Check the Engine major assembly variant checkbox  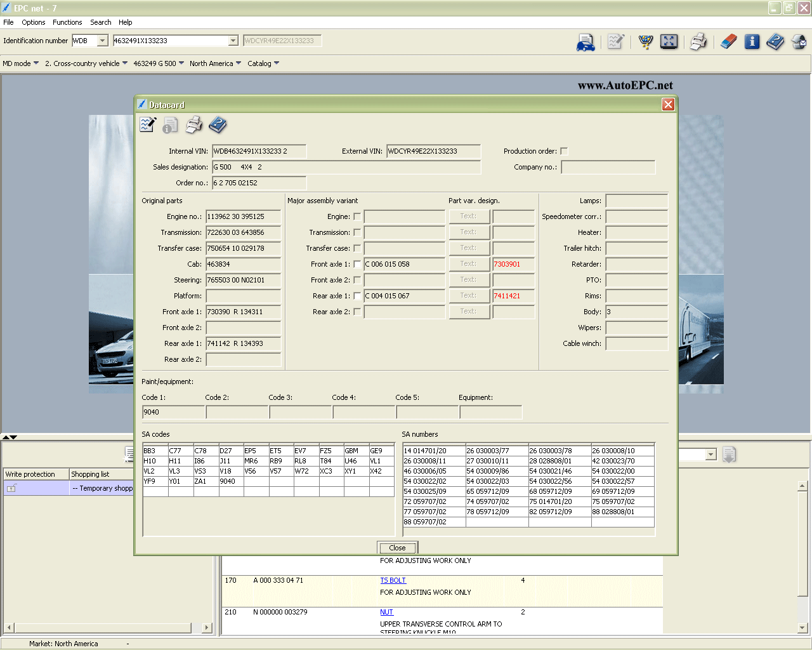(357, 216)
